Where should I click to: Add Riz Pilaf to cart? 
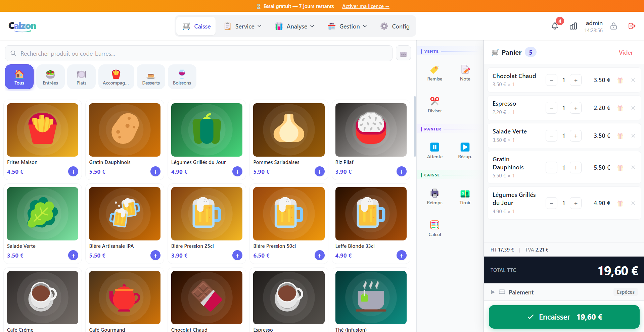[x=402, y=172]
